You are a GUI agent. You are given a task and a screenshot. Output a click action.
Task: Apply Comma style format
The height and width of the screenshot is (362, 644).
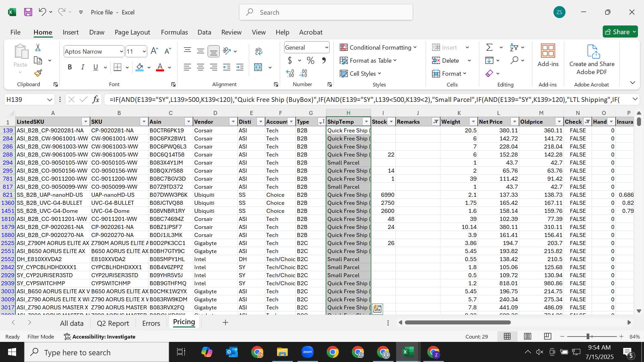(324, 61)
